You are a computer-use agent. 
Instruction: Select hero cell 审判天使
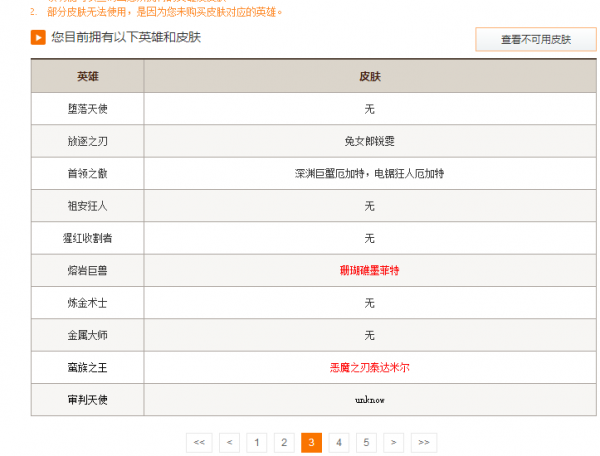click(x=88, y=400)
